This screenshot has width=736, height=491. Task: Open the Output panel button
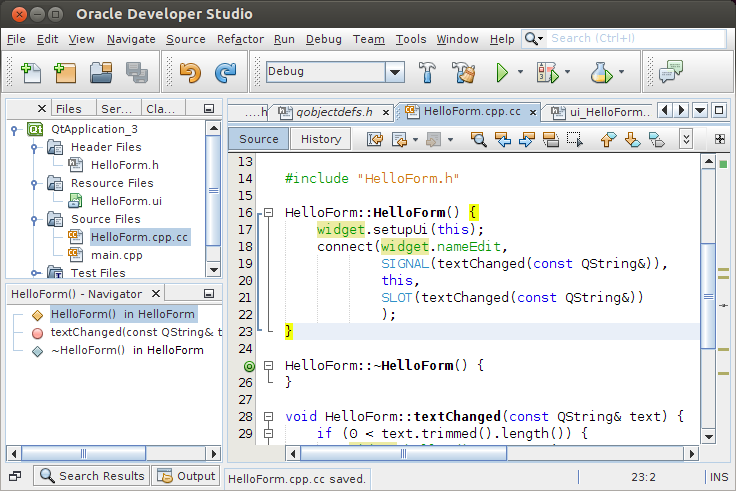click(186, 476)
